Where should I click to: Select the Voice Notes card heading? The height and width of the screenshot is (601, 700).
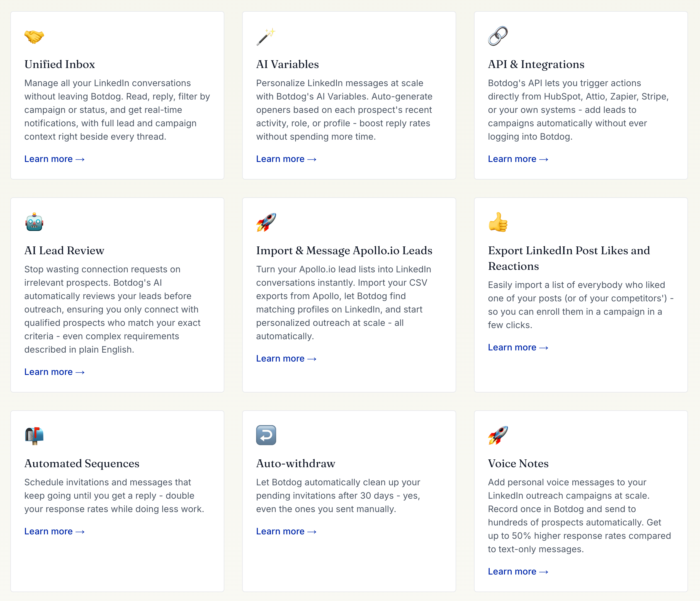point(518,463)
